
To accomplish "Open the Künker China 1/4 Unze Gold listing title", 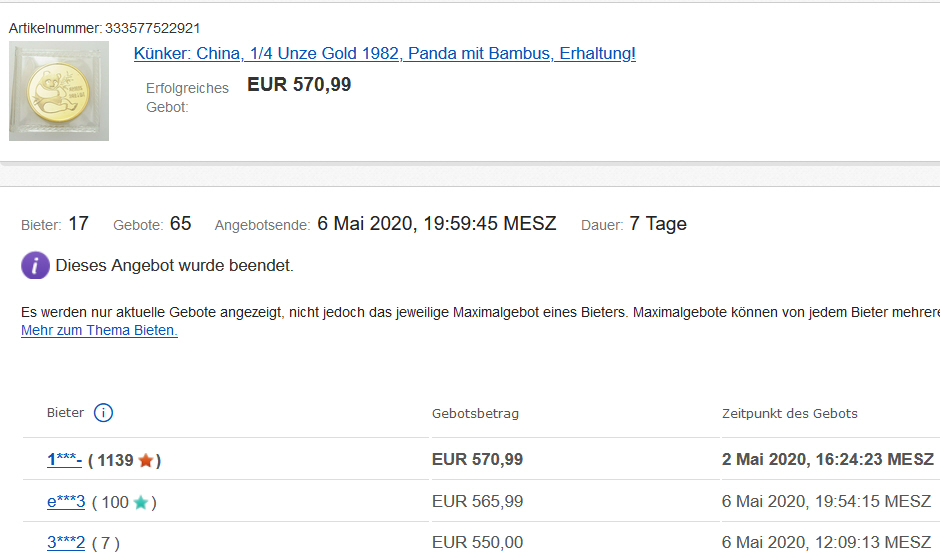I will tap(384, 54).
